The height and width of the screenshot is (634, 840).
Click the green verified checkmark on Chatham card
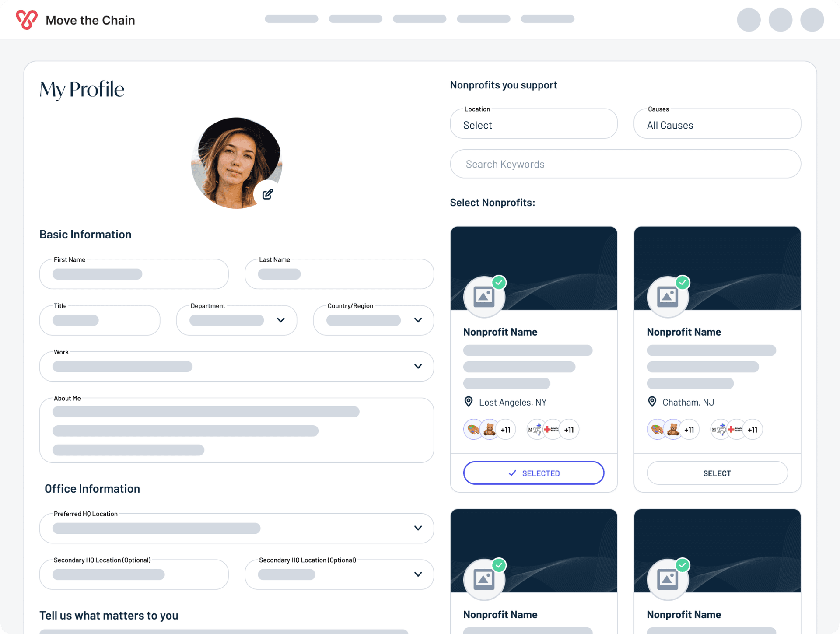click(683, 283)
